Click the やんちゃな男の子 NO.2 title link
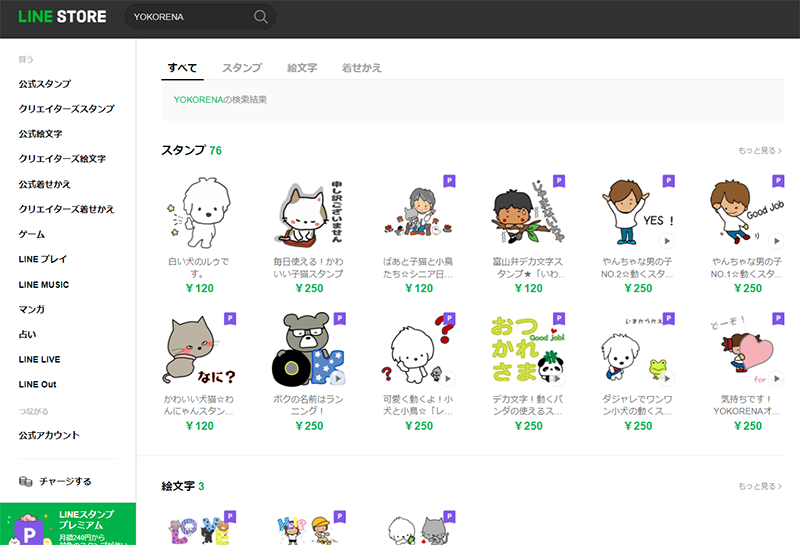This screenshot has width=800, height=545. (637, 267)
